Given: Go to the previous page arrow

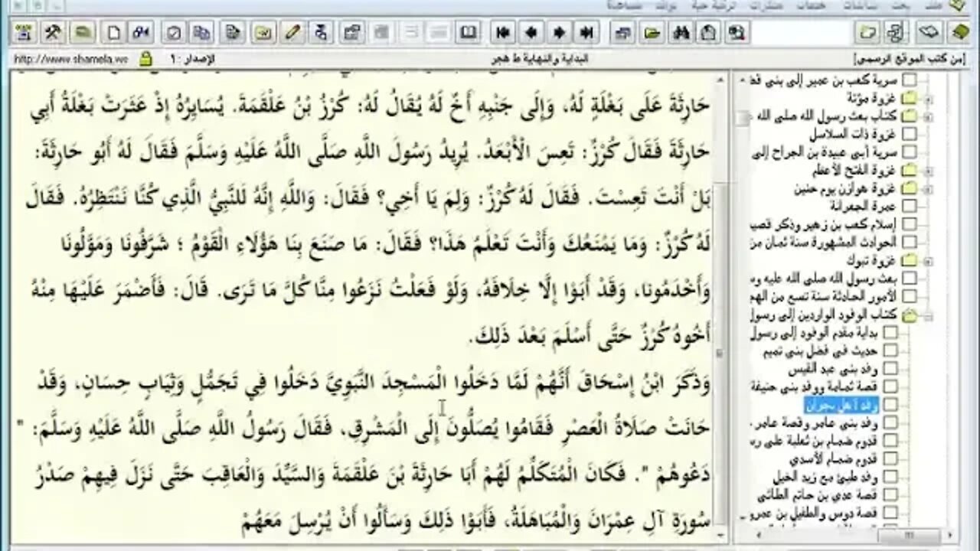Looking at the screenshot, I should pos(531,32).
